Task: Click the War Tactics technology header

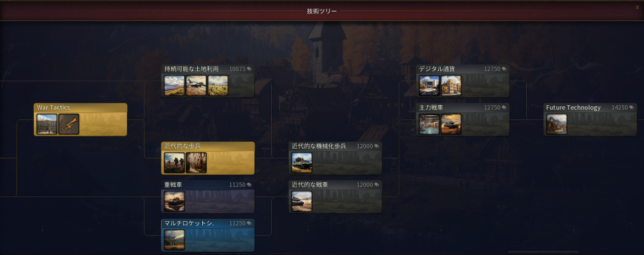Action: coord(80,108)
